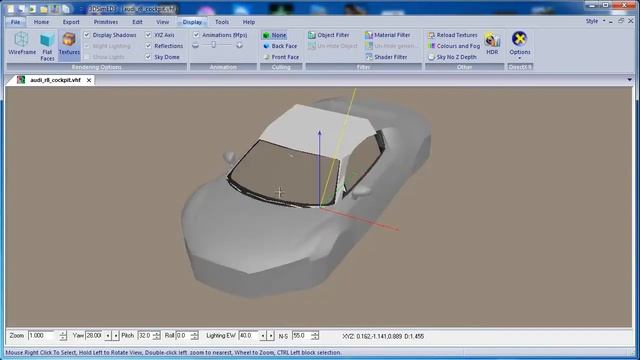Open the Object Filter

pyautogui.click(x=329, y=35)
